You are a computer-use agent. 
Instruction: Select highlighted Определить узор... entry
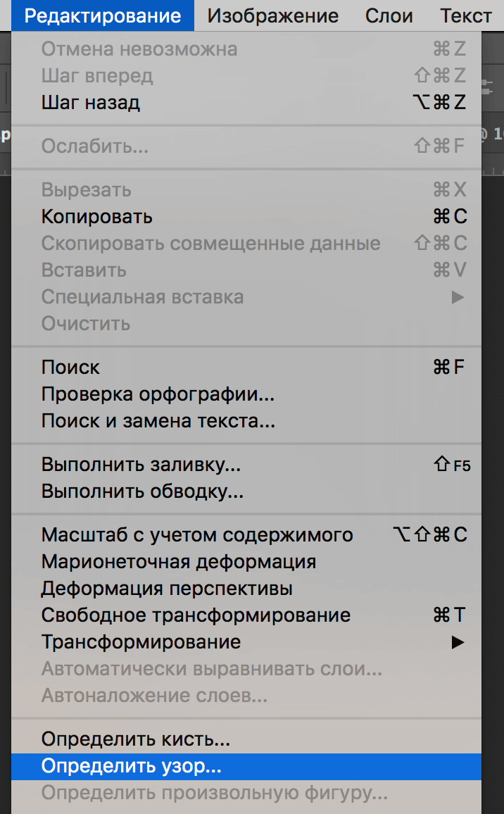(132, 766)
